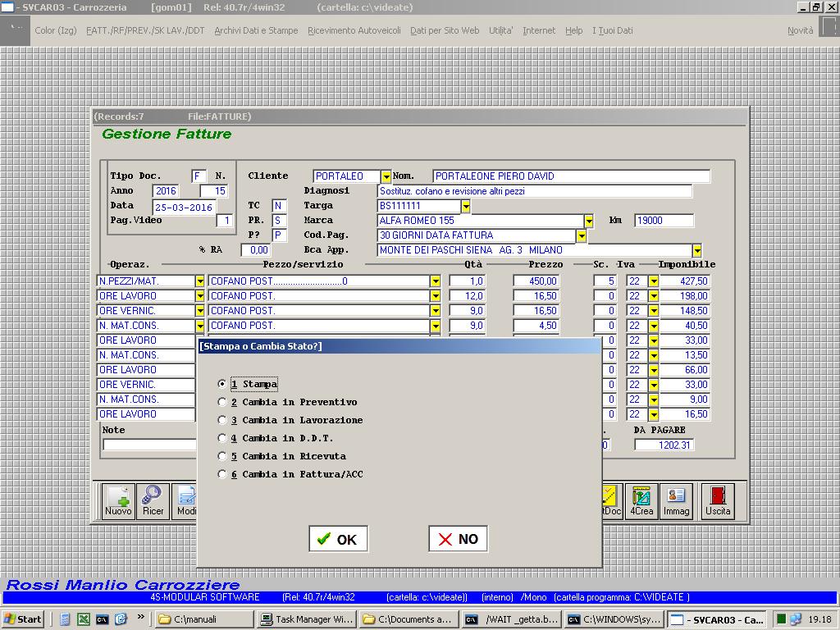The image size is (840, 630).
Task: Click the Ricer search icon
Action: (x=153, y=501)
